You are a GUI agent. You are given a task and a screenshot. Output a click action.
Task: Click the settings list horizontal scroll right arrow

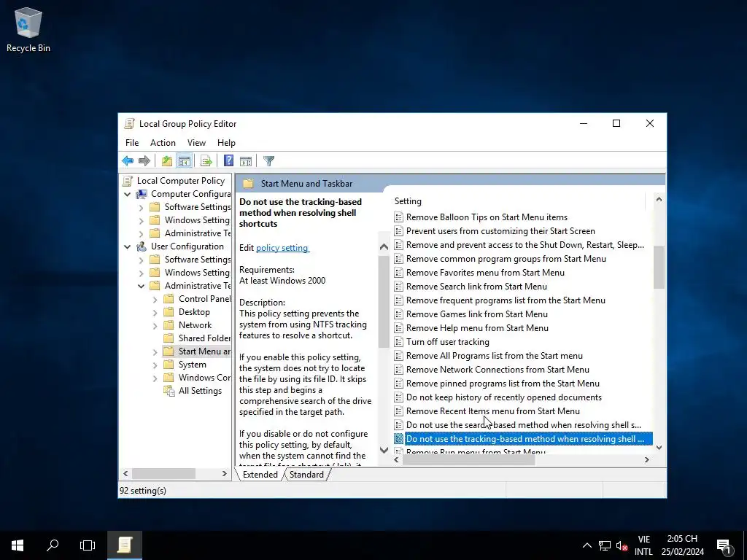point(646,459)
